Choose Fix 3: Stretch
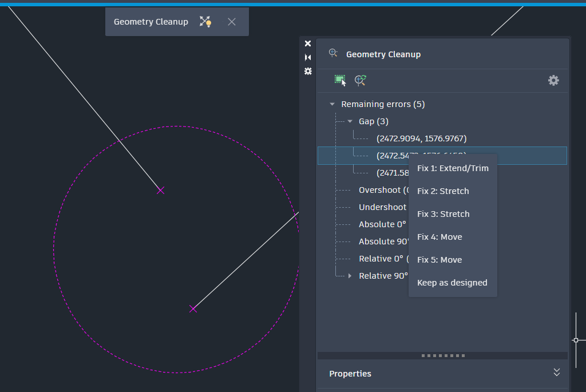This screenshot has width=586, height=392. pos(453,214)
